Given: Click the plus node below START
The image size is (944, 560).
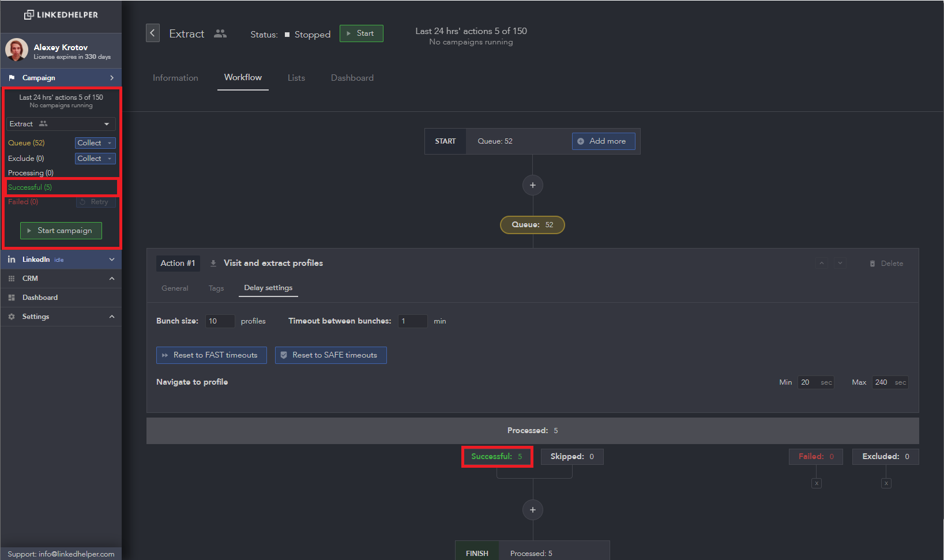Looking at the screenshot, I should coord(533,185).
